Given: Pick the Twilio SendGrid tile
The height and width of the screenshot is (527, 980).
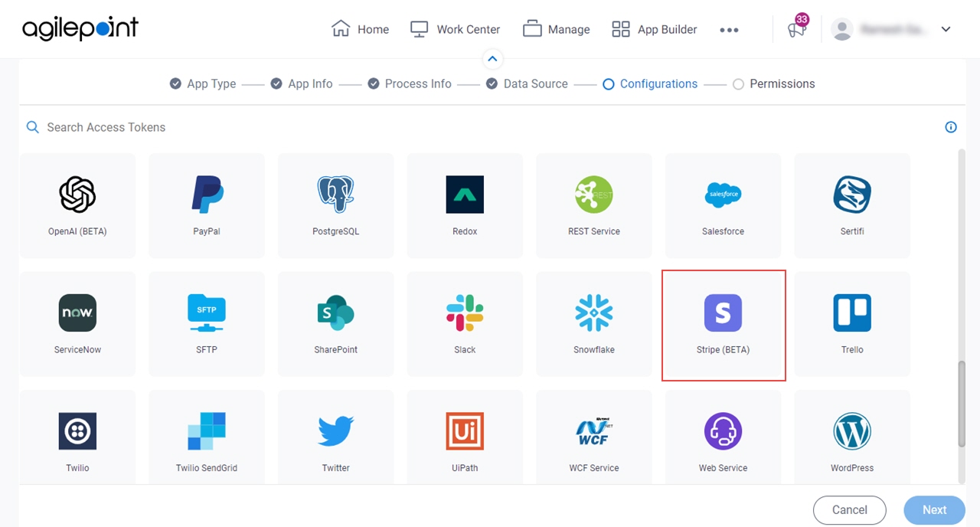Looking at the screenshot, I should 207,437.
